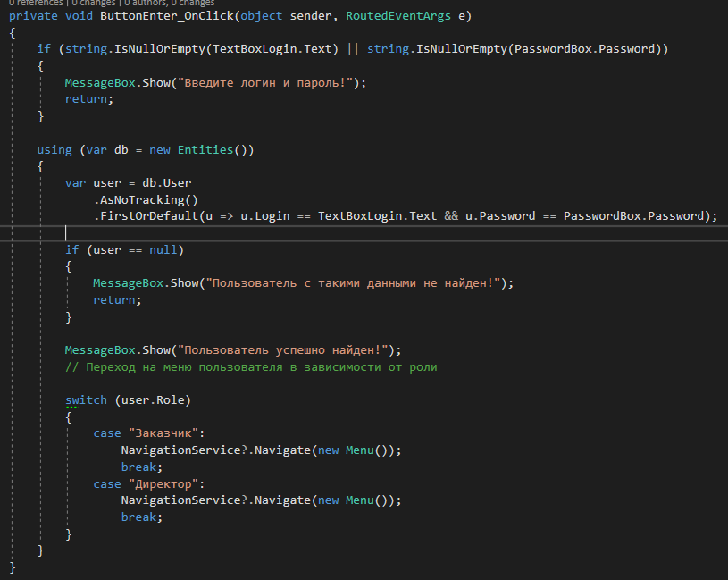Click PasswordBox.Password at the end of the FirstOrDefault line

pyautogui.click(x=633, y=216)
